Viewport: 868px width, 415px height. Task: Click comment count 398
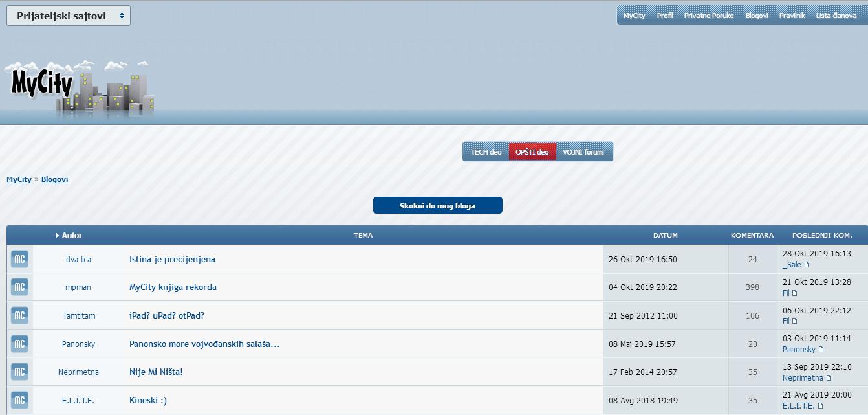[x=752, y=287]
